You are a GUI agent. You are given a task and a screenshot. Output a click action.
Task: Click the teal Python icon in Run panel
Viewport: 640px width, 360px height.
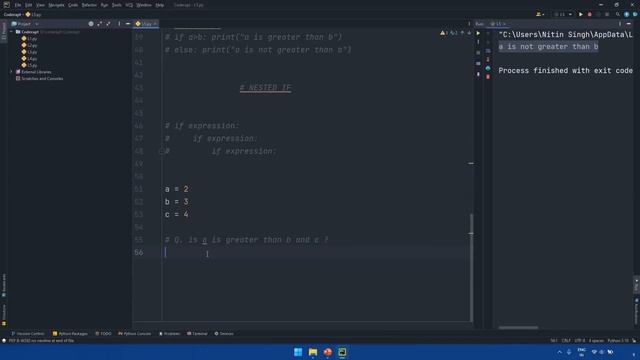click(488, 68)
